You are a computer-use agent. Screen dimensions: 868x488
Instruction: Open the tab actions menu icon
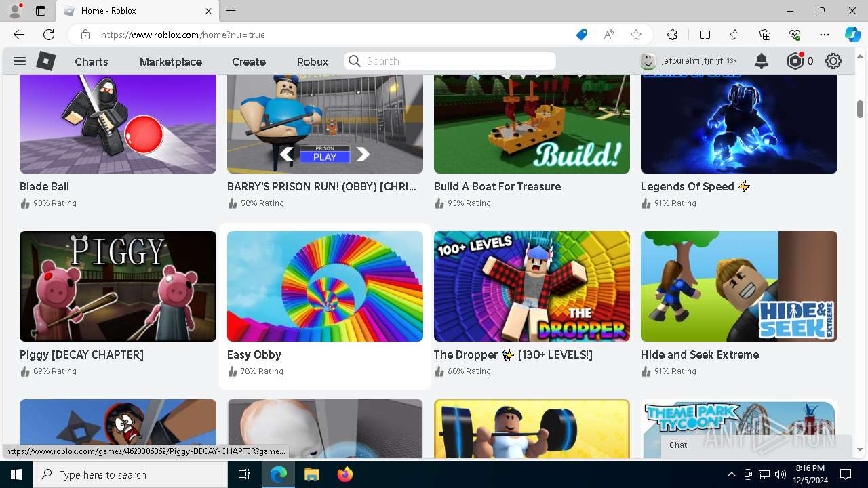point(41,11)
